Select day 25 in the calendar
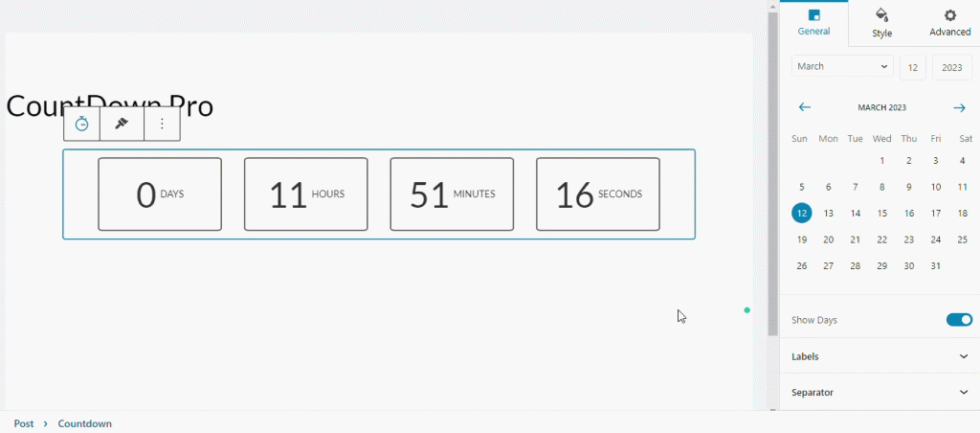The image size is (980, 433). [x=962, y=239]
